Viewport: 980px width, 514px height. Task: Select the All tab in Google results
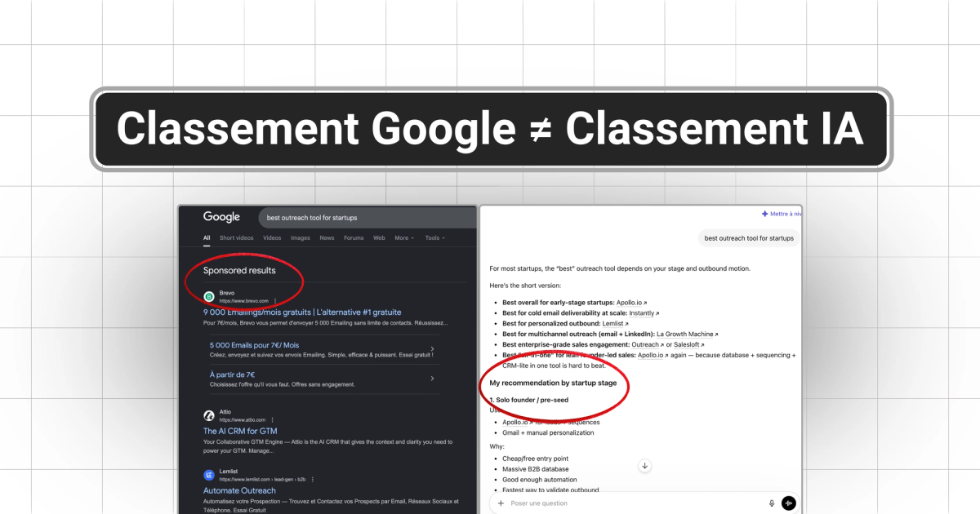tap(207, 238)
